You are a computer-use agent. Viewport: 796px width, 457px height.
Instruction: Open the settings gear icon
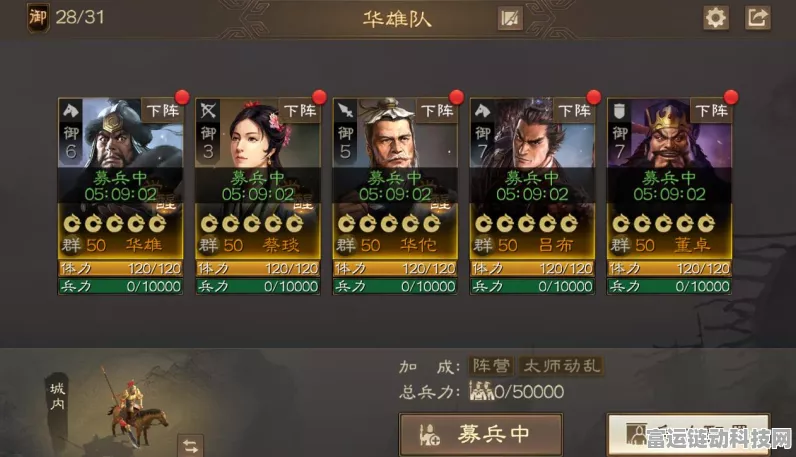coord(716,18)
